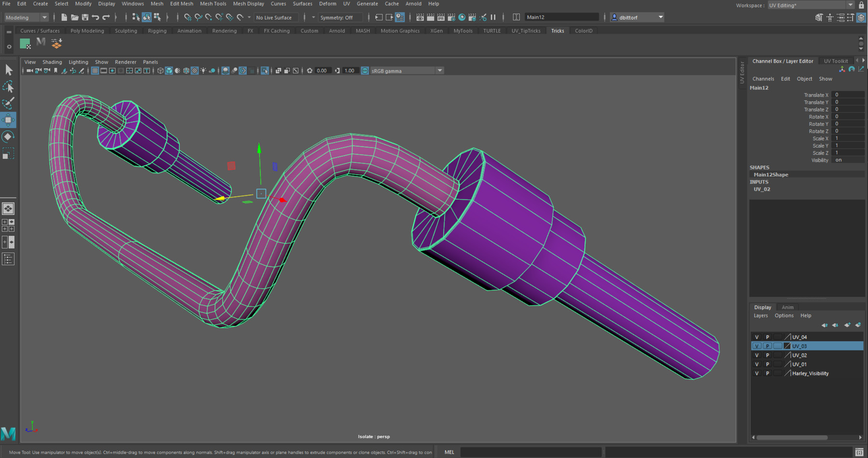Toggle visibility V for the UV_01 layer
Viewport: 868px width, 458px height.
click(x=756, y=364)
